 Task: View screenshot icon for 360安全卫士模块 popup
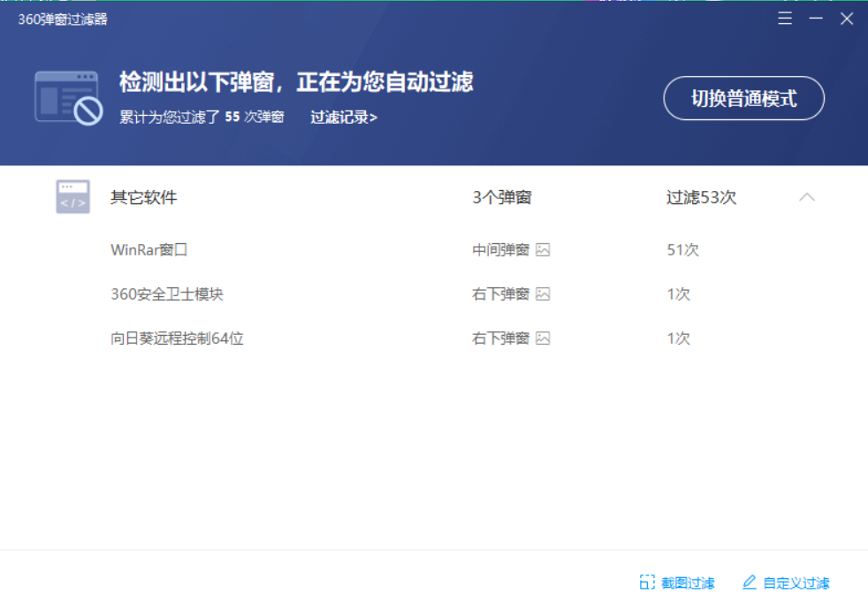543,294
